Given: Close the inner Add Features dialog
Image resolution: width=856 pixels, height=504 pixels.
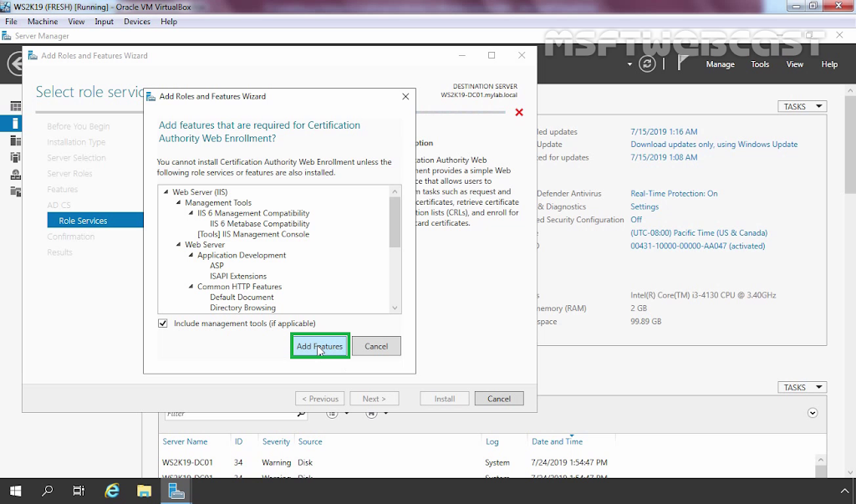Looking at the screenshot, I should (x=405, y=96).
